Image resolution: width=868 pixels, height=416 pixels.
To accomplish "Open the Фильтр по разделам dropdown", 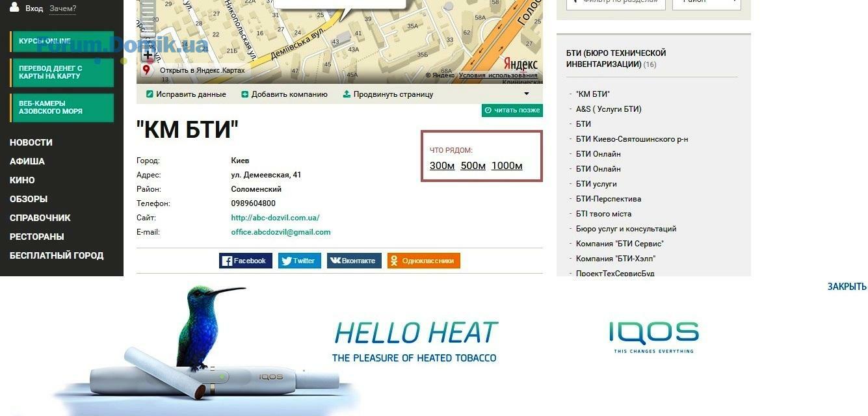I will point(616,3).
